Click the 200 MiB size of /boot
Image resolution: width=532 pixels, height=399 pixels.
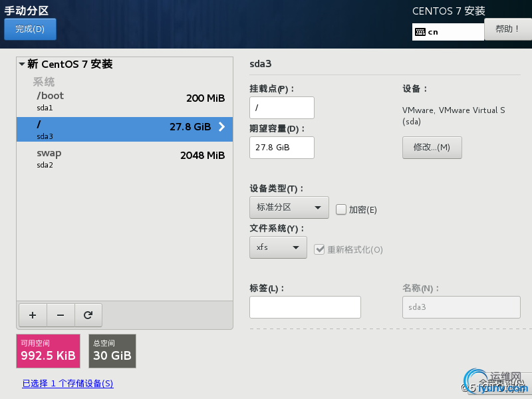tap(205, 98)
